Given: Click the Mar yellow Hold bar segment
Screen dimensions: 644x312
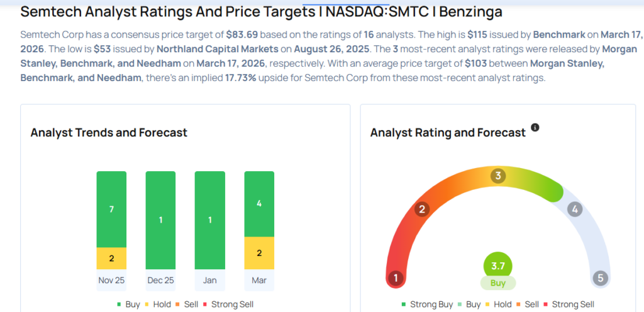Looking at the screenshot, I should pos(259,253).
